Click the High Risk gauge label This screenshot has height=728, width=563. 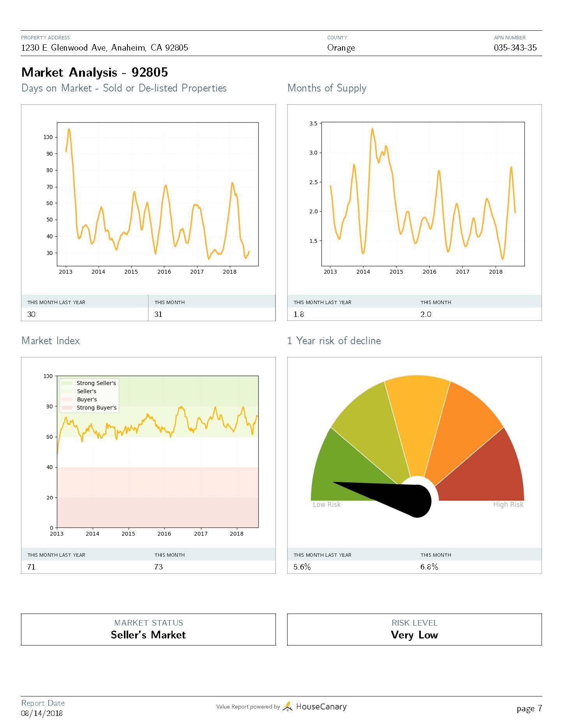pos(508,505)
